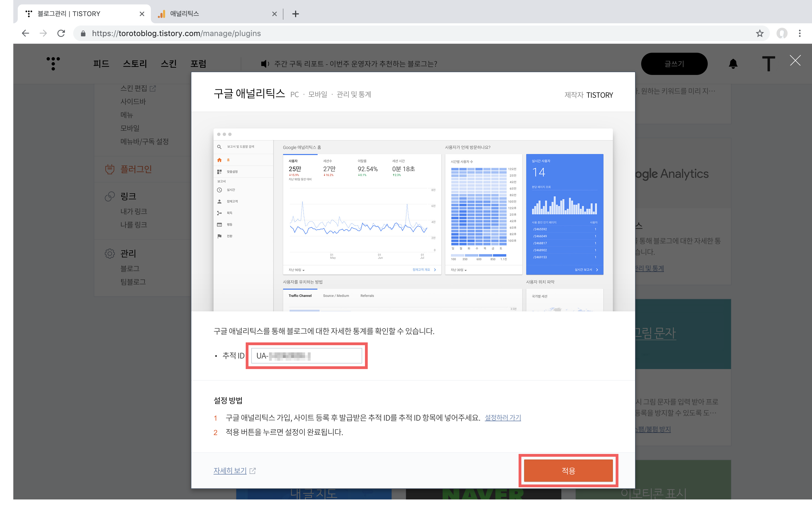Click the 관리 및 통계 link in background card
The height and width of the screenshot is (515, 812).
pyautogui.click(x=649, y=268)
